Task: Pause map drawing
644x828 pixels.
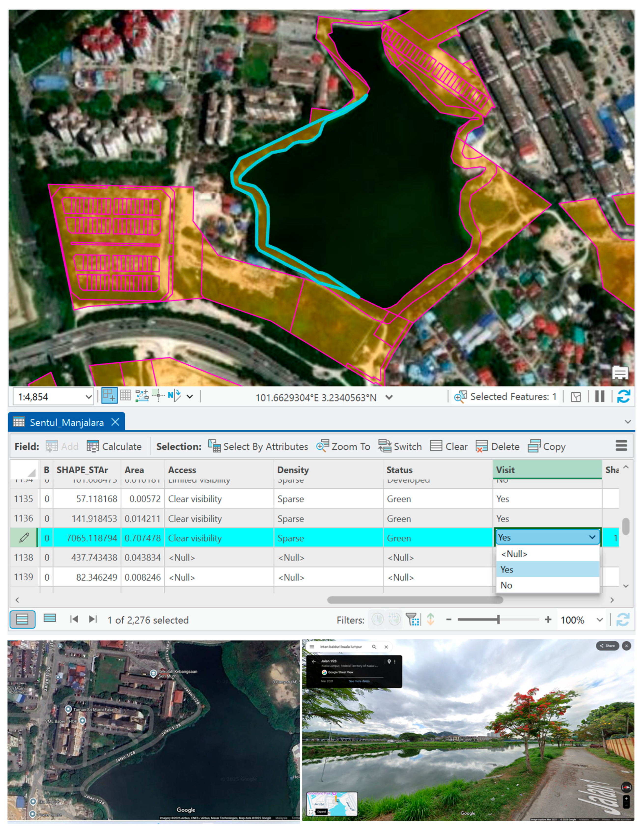Action: tap(600, 397)
